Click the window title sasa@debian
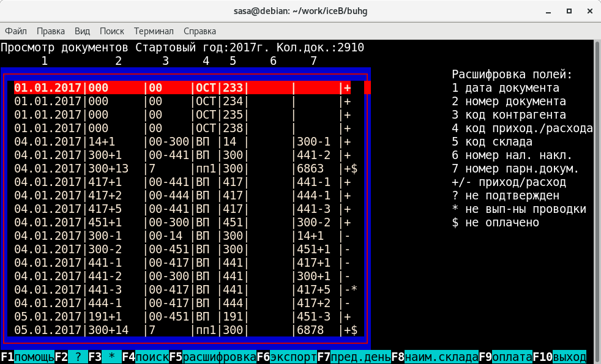 click(x=300, y=11)
